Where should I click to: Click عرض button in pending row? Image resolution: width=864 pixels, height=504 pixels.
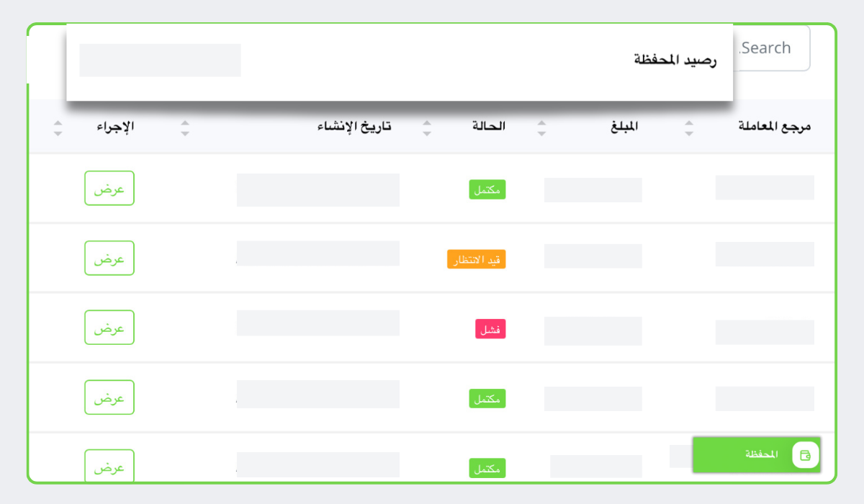tap(109, 258)
